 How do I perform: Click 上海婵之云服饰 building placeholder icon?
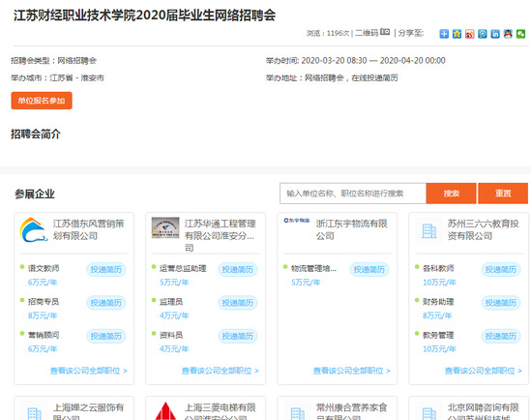pyautogui.click(x=34, y=413)
